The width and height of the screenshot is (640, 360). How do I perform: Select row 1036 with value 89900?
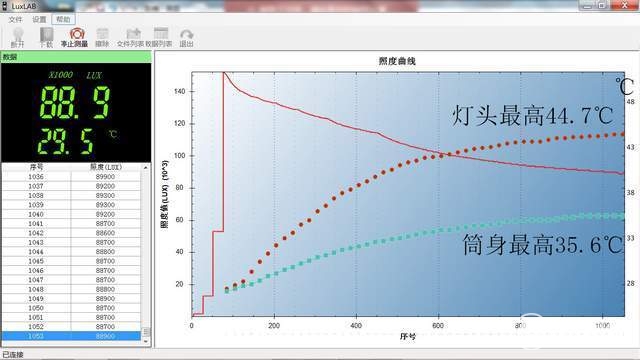[x=71, y=177]
